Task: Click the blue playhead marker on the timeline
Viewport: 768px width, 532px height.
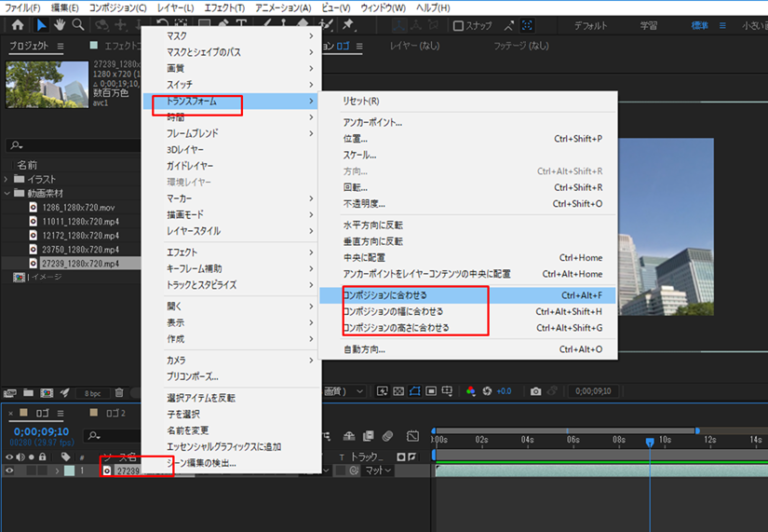Action: click(x=649, y=441)
